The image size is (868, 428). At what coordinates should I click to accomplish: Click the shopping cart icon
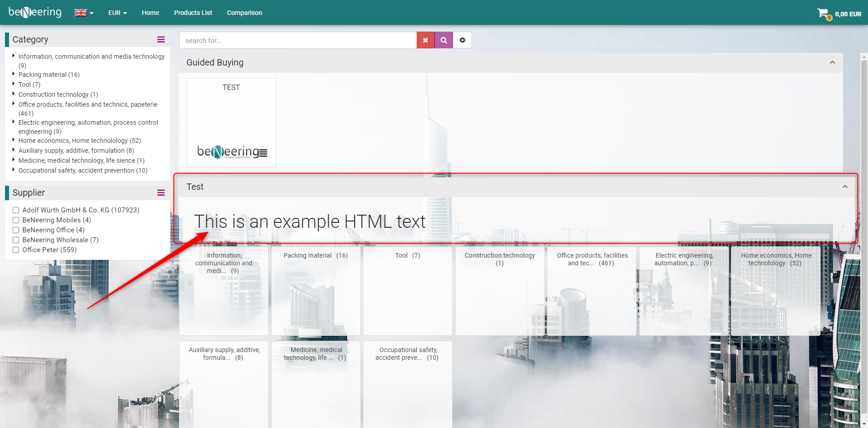pos(823,13)
